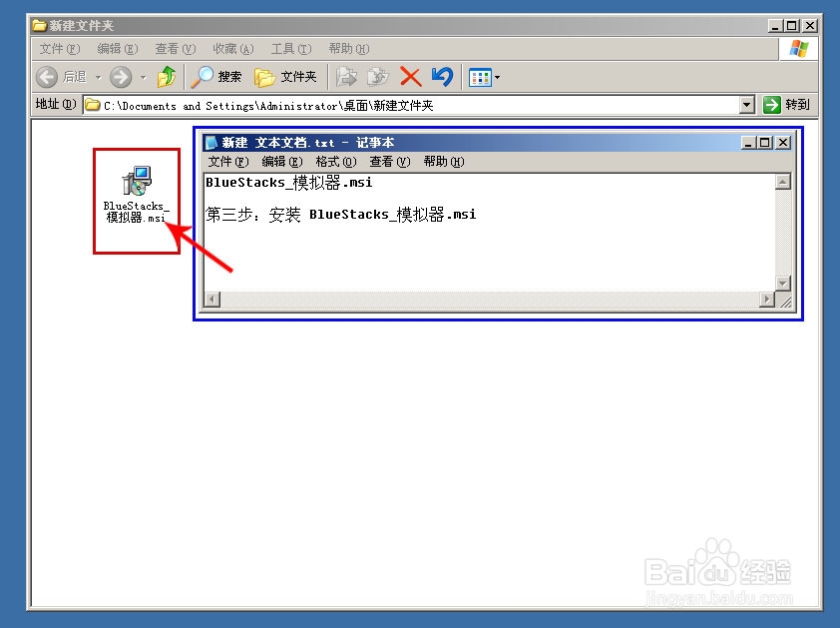Click the Notepad resize grip corner

pos(785,302)
